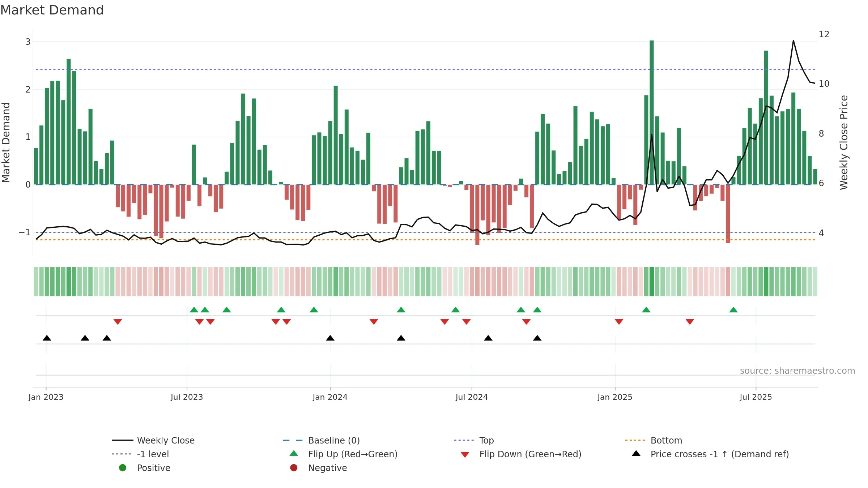Click the Bottom legend label
Viewport: 868px width, 488px height.
coord(666,440)
